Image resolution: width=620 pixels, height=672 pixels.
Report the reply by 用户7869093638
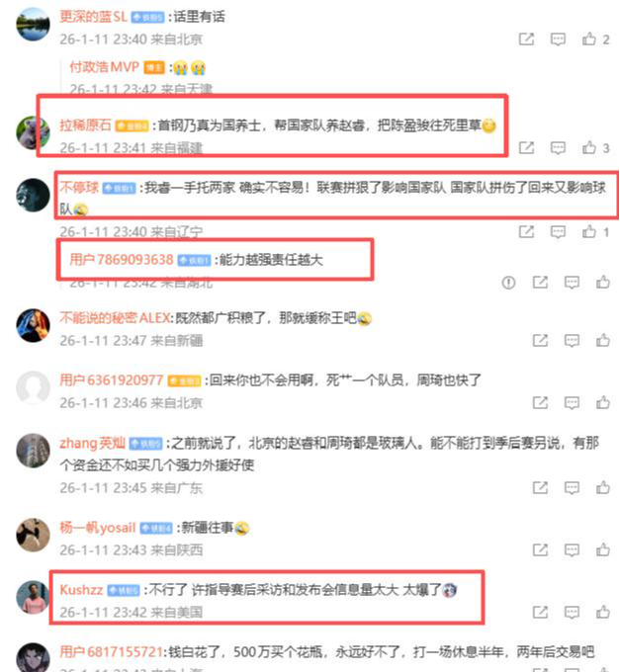click(x=508, y=283)
